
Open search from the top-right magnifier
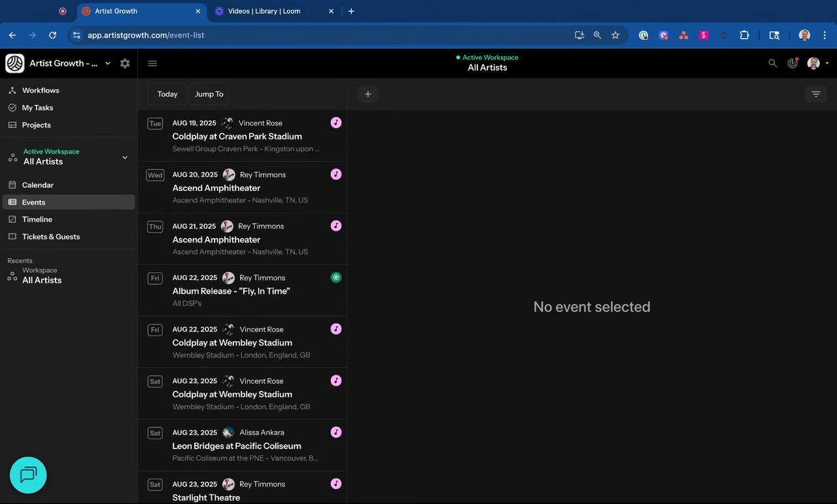point(773,63)
